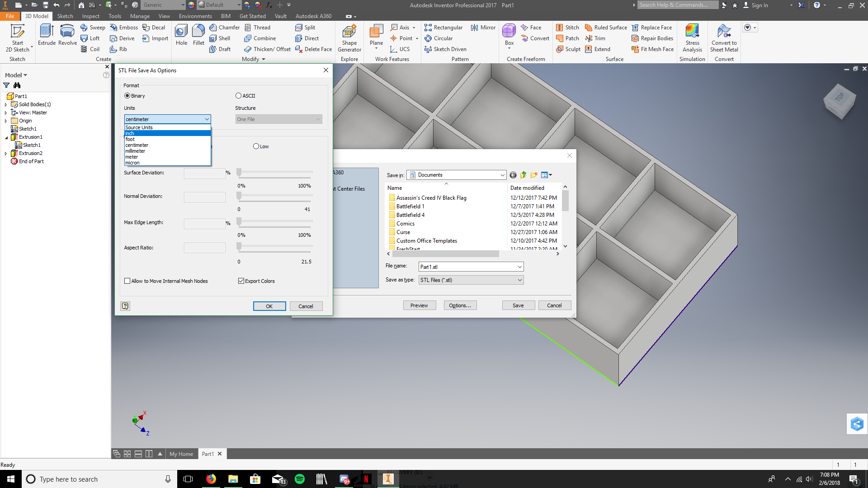
Task: Enable Export Colors checkbox
Action: (x=241, y=281)
